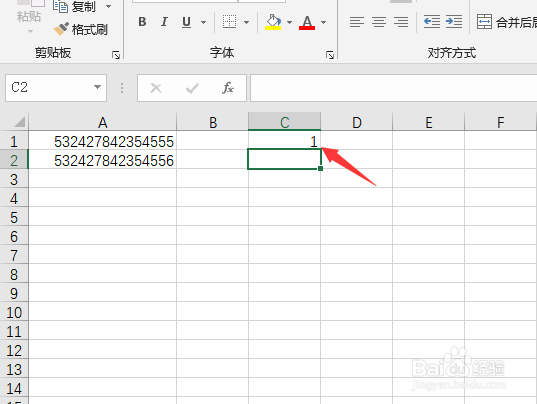Select column A header
Viewport: 537px width, 404px height.
coord(103,122)
